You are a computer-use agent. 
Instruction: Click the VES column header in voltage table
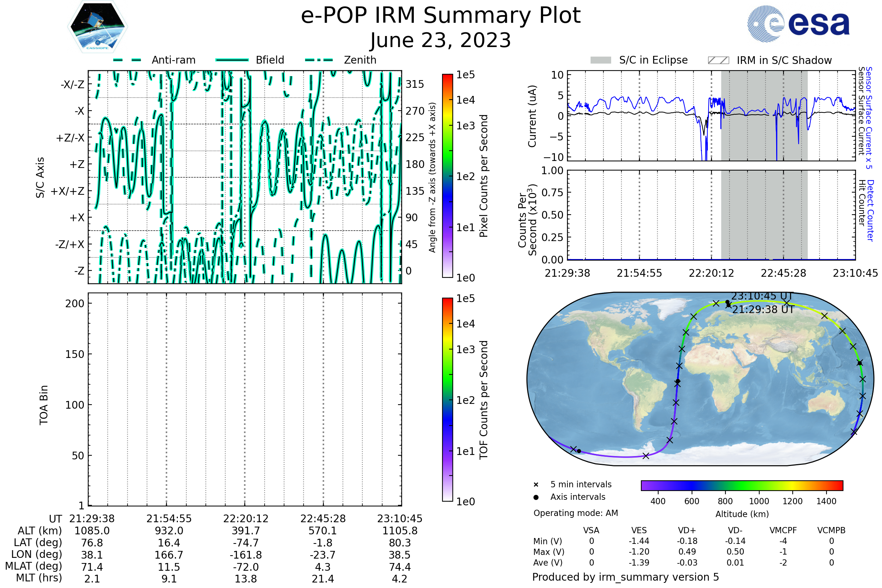639,531
